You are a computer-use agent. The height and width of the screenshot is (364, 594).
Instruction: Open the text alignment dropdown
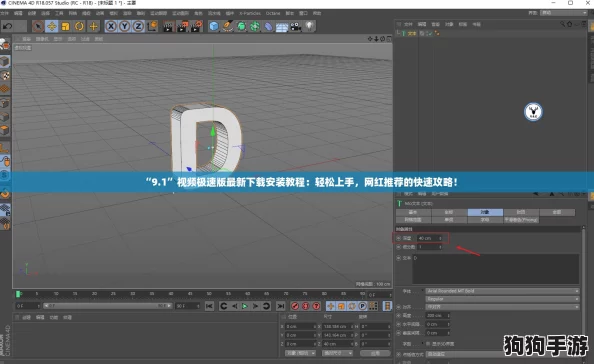pyautogui.click(x=502, y=307)
